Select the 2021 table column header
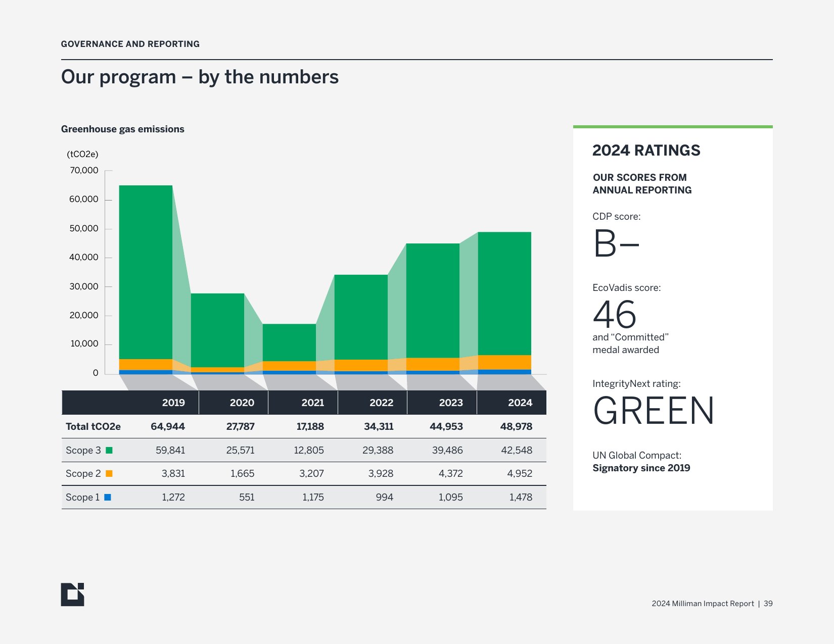 pos(313,403)
